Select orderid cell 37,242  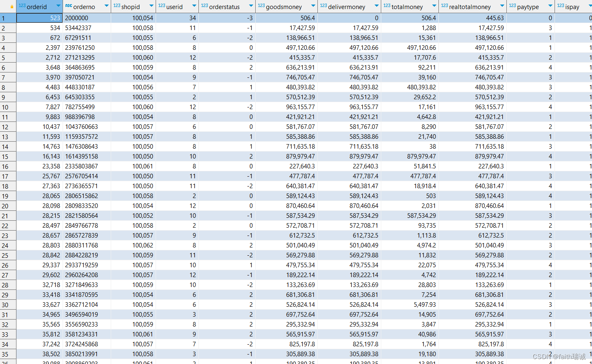point(40,344)
